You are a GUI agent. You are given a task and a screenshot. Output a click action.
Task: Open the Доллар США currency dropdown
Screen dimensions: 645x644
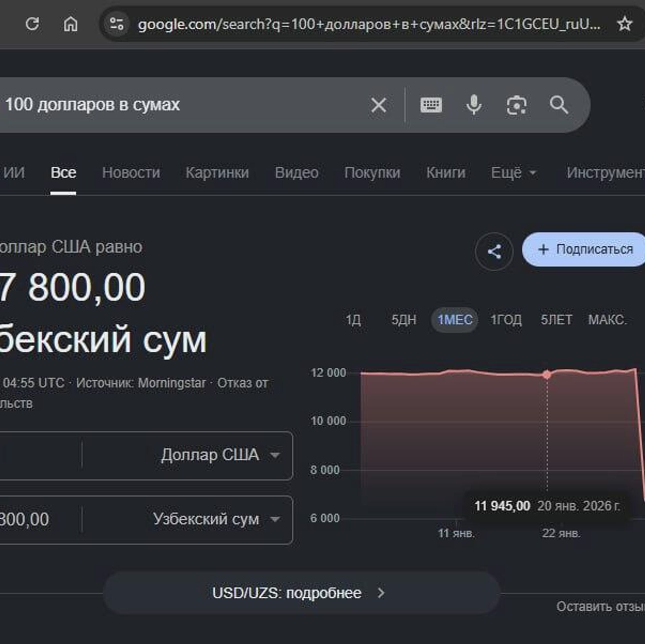(x=220, y=455)
